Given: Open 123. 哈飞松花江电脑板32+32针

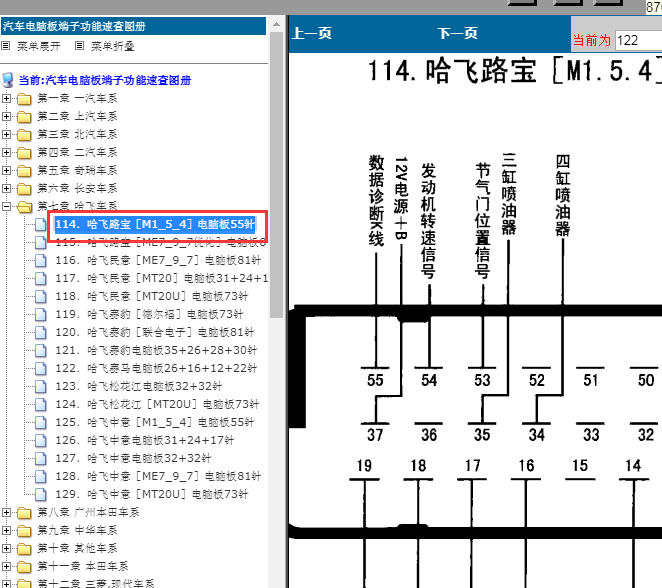Looking at the screenshot, I should pos(139,387).
